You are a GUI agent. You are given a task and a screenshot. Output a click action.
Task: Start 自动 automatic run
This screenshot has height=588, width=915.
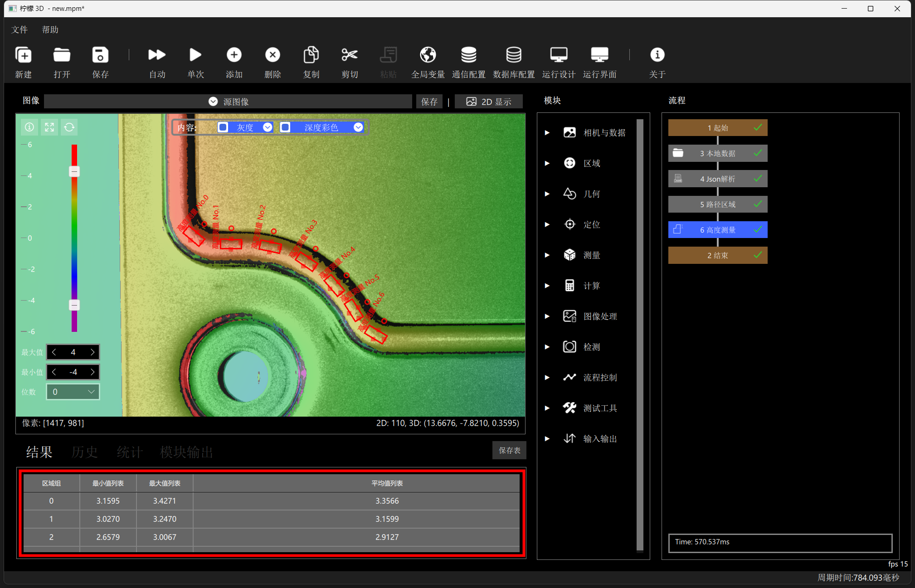157,55
